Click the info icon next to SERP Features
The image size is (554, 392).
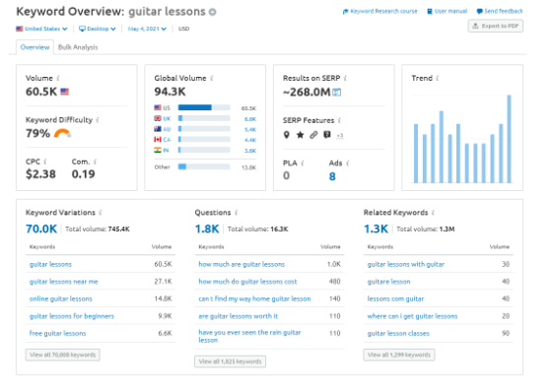pos(339,120)
